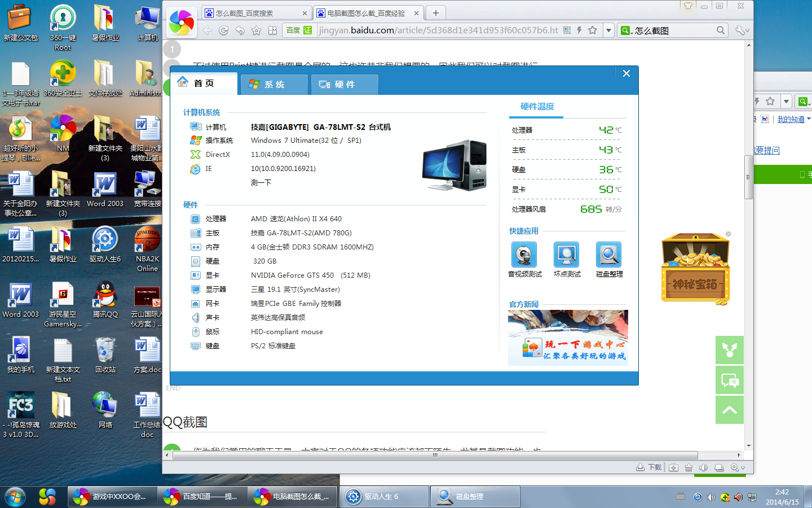
Task: Open 我的手机 desktop icon
Action: 21,356
